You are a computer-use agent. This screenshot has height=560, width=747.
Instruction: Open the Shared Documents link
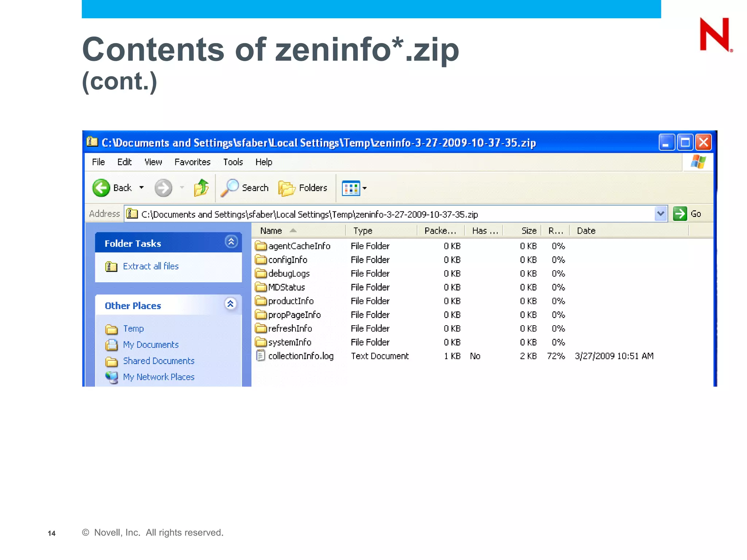tap(159, 361)
